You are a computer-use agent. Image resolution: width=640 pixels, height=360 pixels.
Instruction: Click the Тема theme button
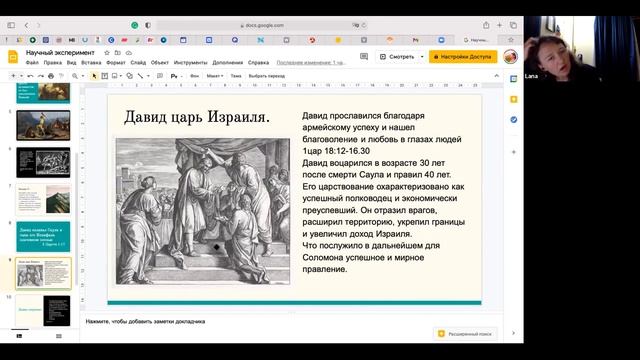[x=236, y=76]
